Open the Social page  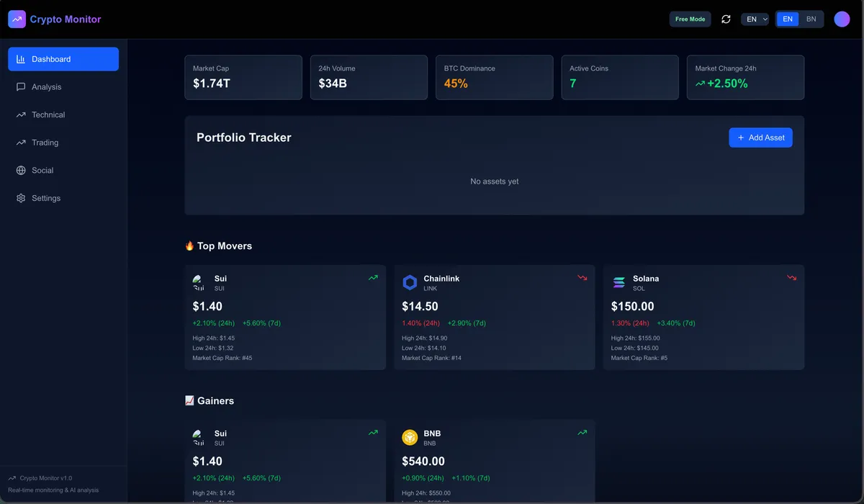pos(63,171)
